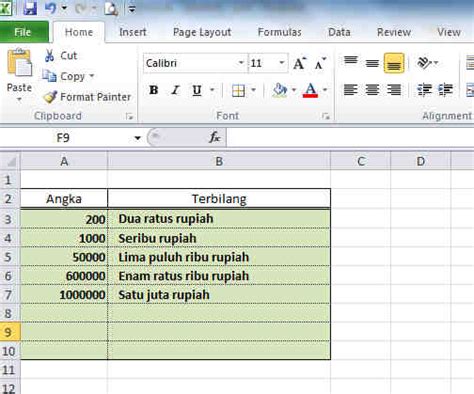
Task: Open the Copy dropdown arrow
Action: click(x=92, y=76)
